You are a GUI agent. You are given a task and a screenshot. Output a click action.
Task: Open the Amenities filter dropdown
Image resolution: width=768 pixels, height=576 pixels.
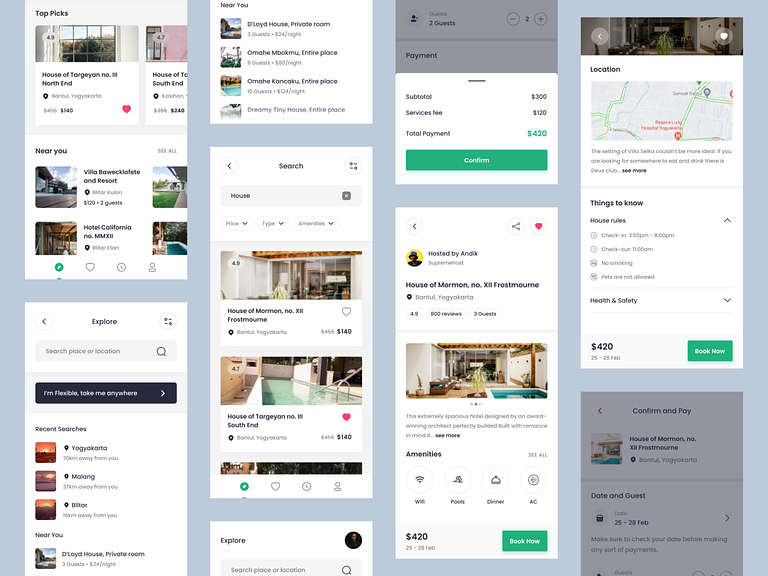[317, 224]
